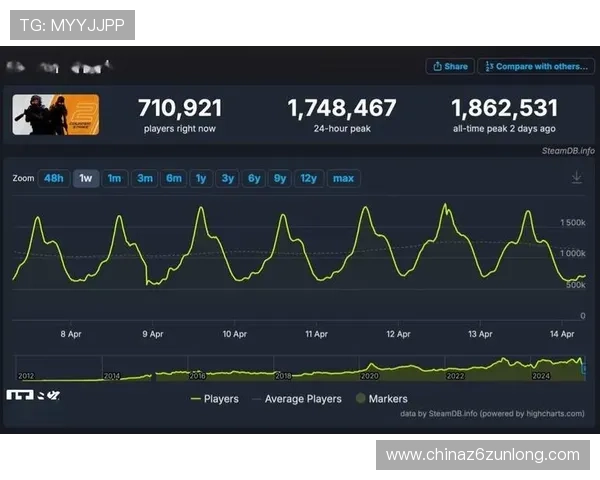Screen dimensions: 600x480
Task: Click the navigator handle at timeline end
Action: (584, 369)
